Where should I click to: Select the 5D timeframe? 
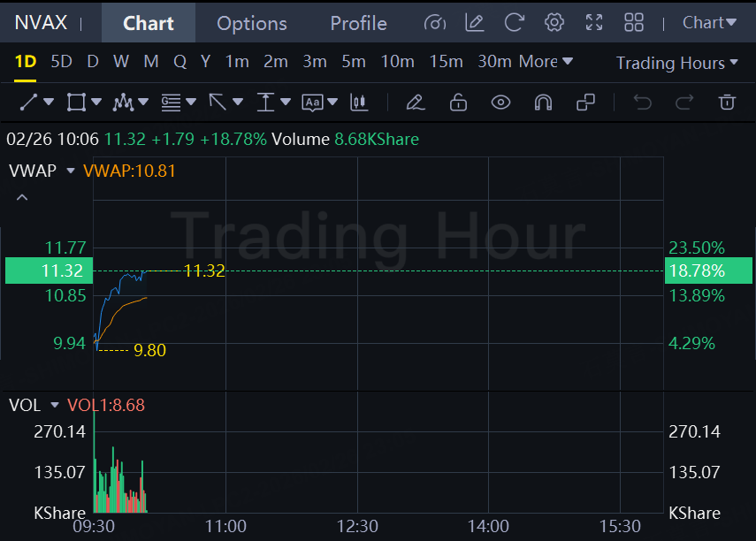61,62
